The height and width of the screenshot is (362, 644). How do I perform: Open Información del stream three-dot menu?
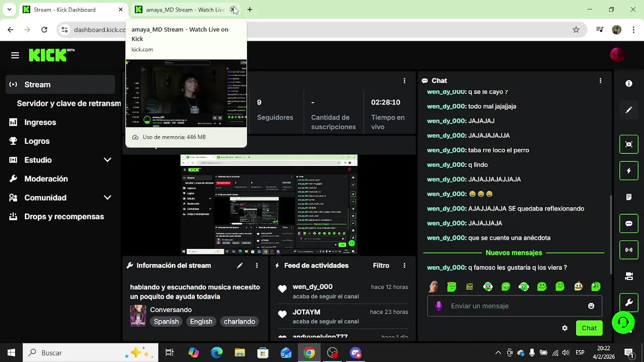pyautogui.click(x=257, y=265)
